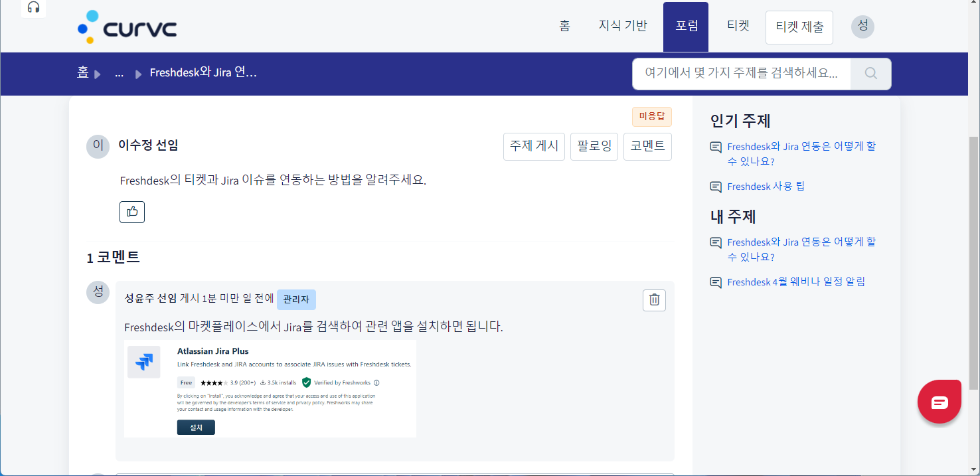980x476 pixels.
Task: Click the 팔로잉 button
Action: click(x=594, y=146)
